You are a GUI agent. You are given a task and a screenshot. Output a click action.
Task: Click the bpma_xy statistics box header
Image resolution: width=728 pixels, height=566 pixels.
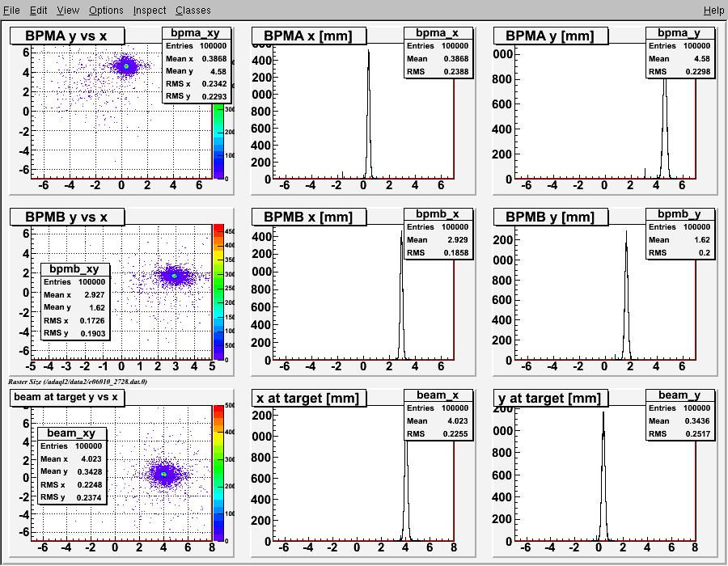tap(196, 33)
